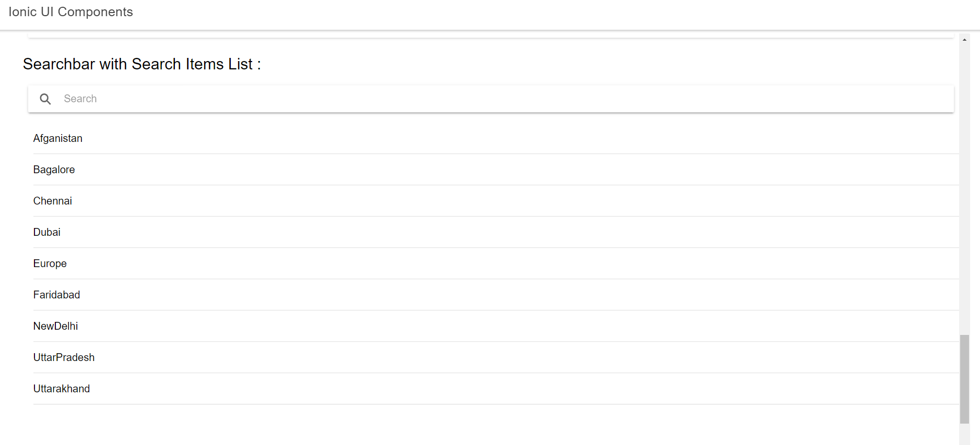Select Faridabad from the list

pos(56,295)
